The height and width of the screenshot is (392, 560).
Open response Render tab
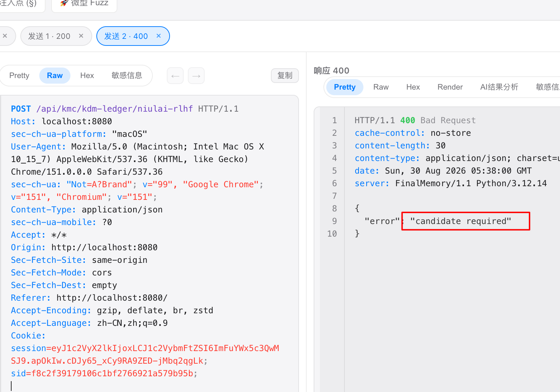450,87
